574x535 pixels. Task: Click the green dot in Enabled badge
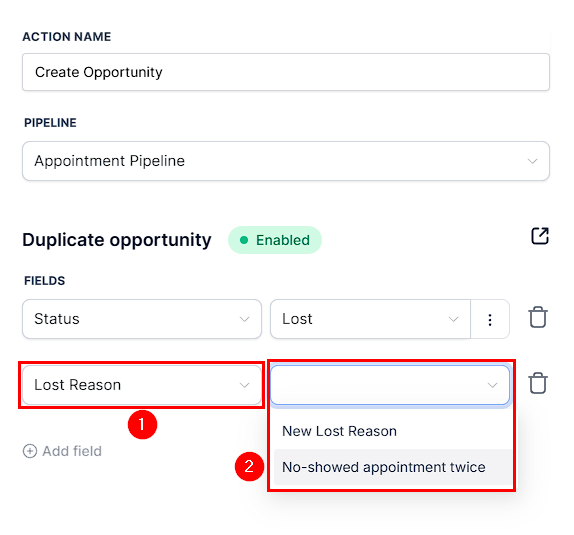[244, 240]
